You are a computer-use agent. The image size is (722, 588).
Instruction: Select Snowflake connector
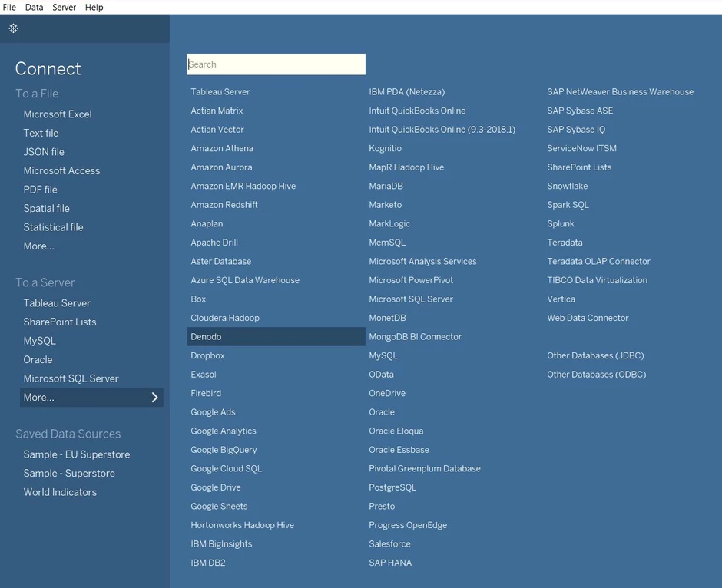(x=568, y=187)
